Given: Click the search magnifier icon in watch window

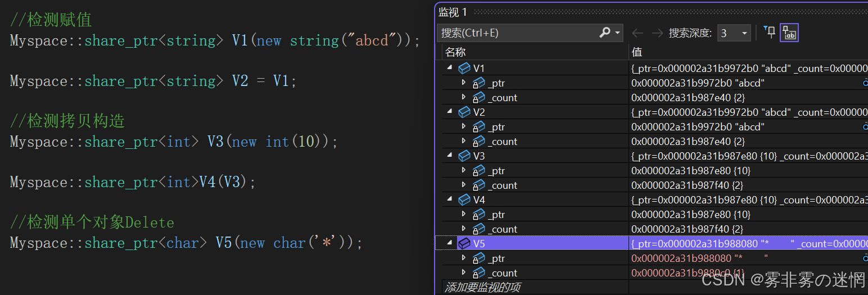Looking at the screenshot, I should click(605, 33).
